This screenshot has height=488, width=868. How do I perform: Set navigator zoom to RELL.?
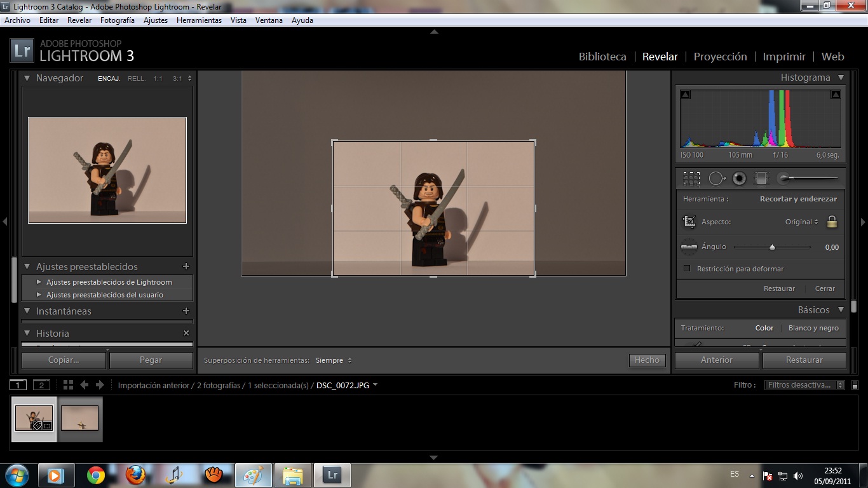pos(136,79)
